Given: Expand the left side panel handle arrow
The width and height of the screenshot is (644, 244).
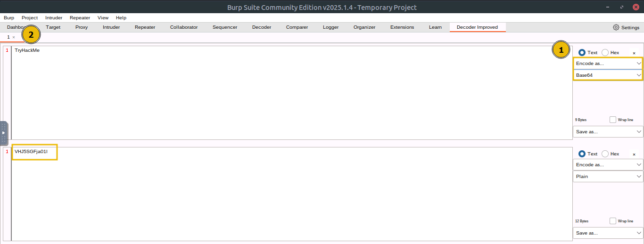Looking at the screenshot, I should click(3, 133).
